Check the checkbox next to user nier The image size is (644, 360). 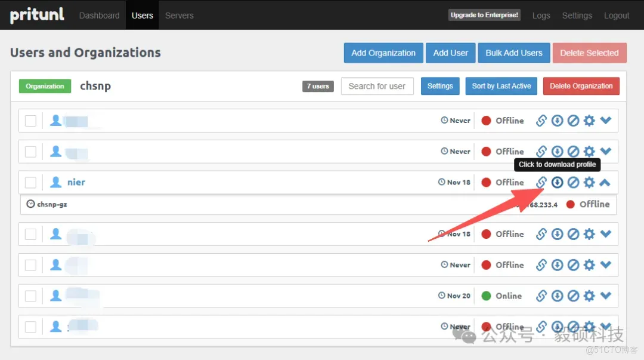[x=30, y=182]
